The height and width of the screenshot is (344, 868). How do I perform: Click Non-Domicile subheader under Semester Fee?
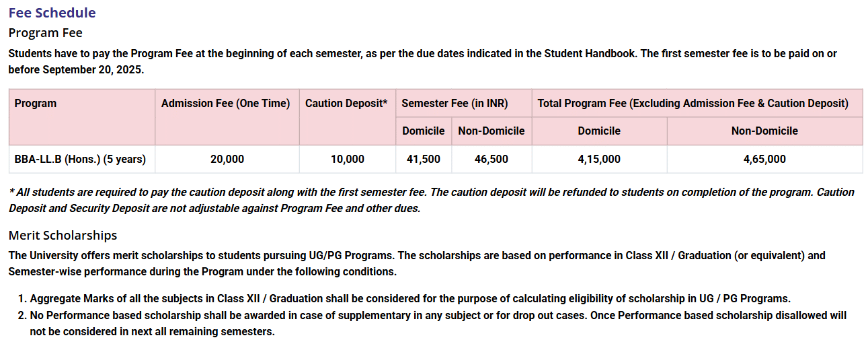pos(491,131)
